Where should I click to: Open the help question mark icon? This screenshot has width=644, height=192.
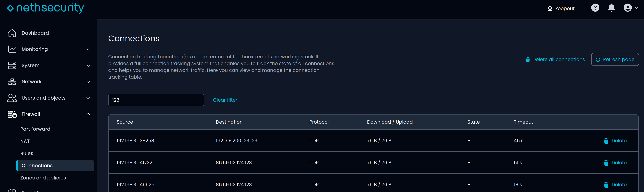[x=595, y=8]
